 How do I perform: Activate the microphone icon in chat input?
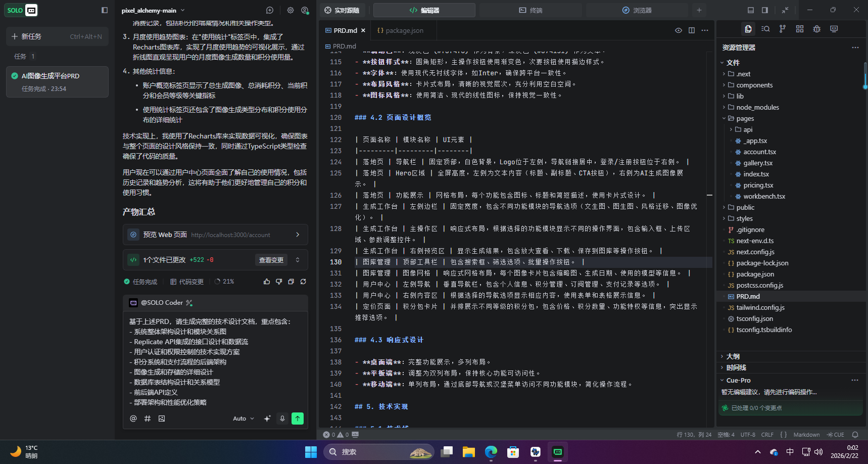click(282, 419)
